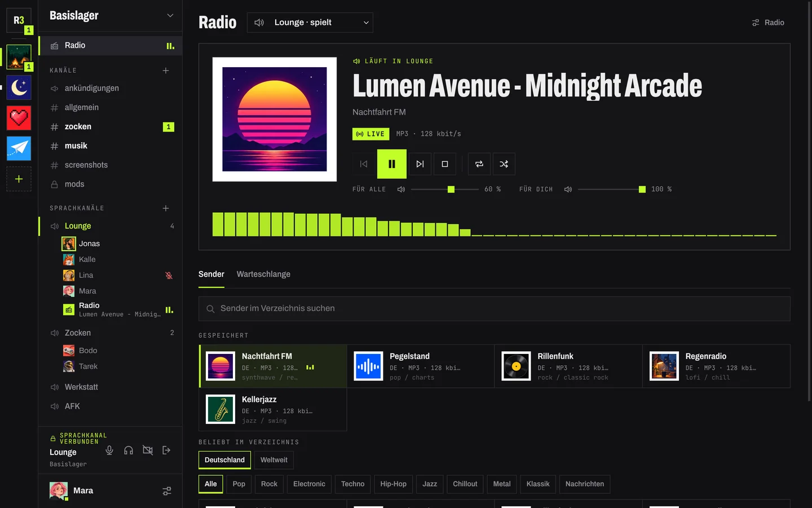The width and height of the screenshot is (812, 508).
Task: Toggle repeat mode icon
Action: 479,164
